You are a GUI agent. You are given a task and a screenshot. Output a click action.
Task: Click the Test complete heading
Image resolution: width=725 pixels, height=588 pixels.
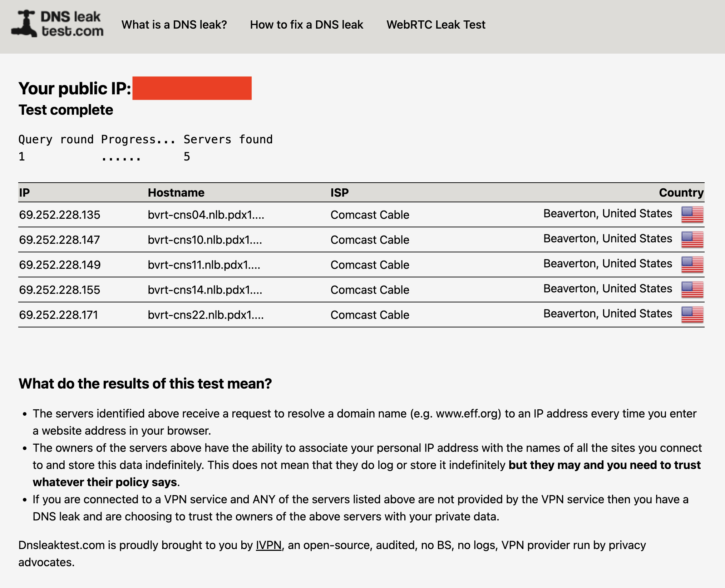[x=65, y=110]
